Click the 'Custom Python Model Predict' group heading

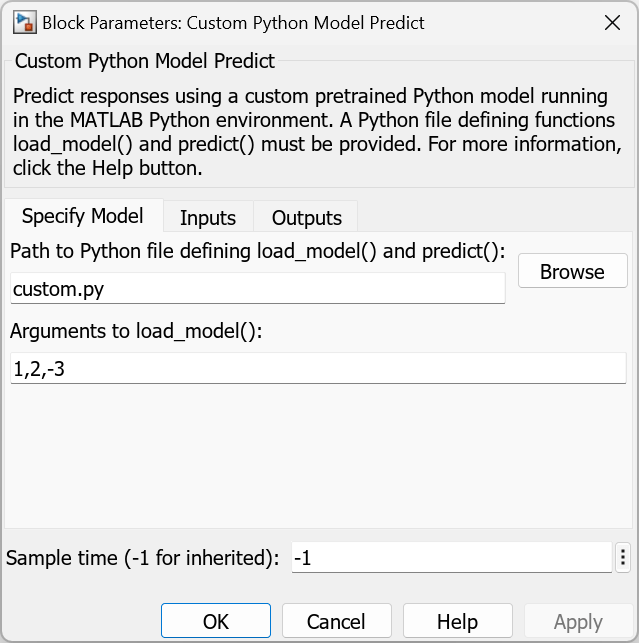click(x=145, y=61)
